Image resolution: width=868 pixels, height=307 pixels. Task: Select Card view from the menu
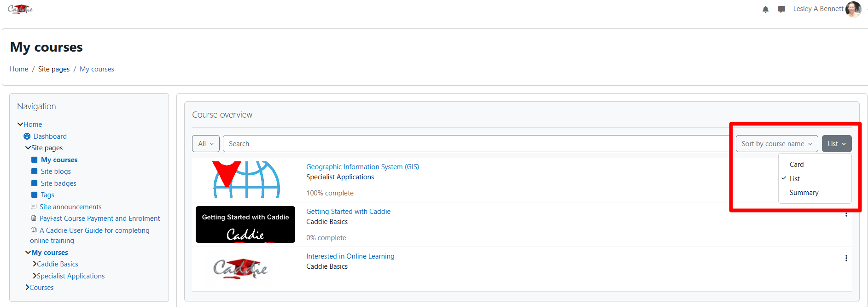coord(796,165)
